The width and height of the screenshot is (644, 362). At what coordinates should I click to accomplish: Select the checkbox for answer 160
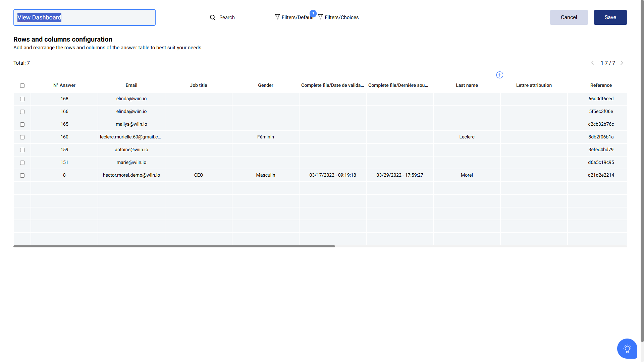[x=22, y=137]
